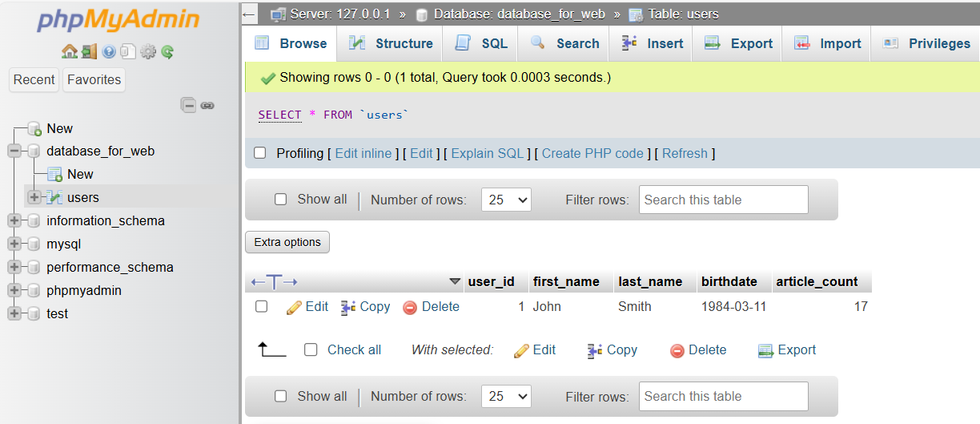Tick the checkbox for the John Smith row

(x=261, y=306)
